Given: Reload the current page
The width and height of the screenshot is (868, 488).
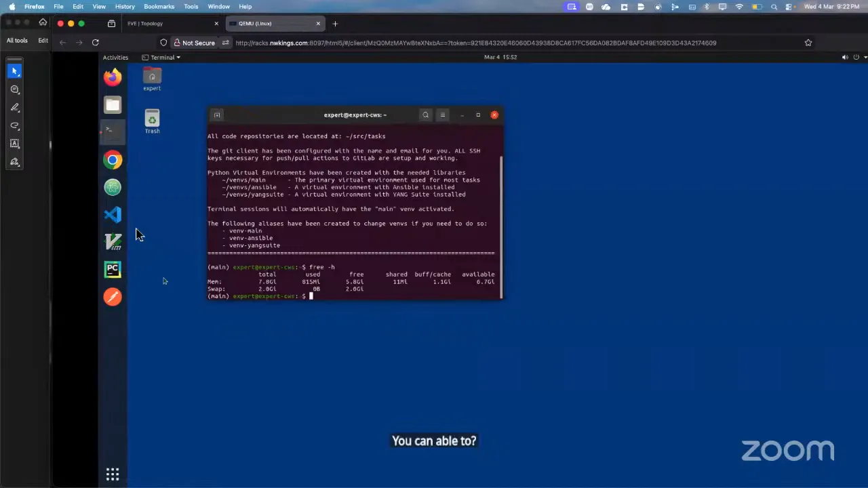Looking at the screenshot, I should tap(96, 42).
